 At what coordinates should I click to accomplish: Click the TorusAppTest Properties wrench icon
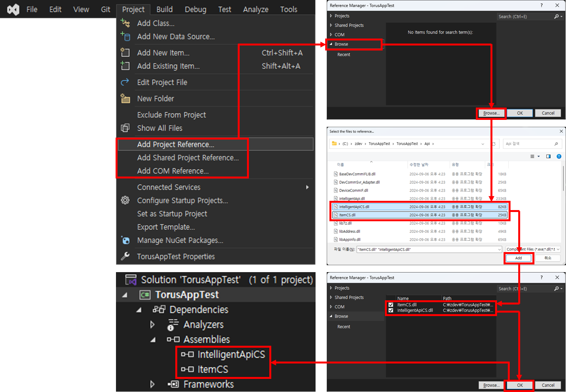pos(125,256)
